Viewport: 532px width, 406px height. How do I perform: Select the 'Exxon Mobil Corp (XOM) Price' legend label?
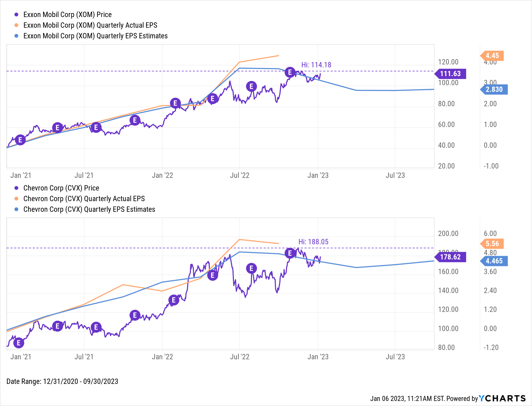click(68, 15)
